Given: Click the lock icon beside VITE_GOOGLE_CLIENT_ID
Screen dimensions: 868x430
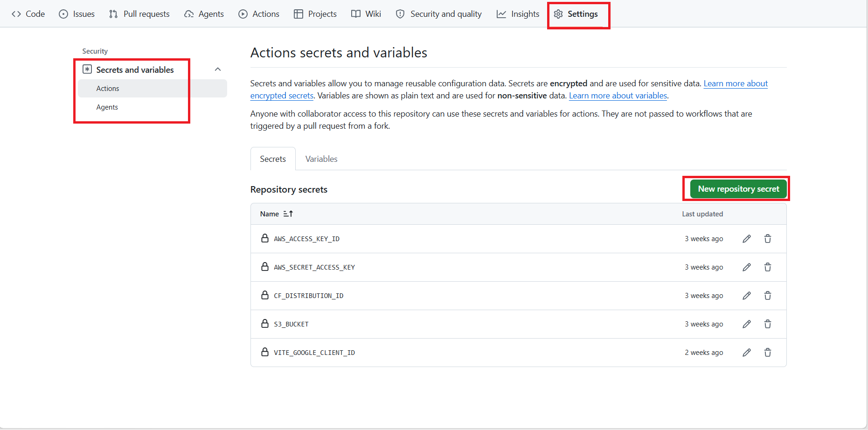Looking at the screenshot, I should (265, 352).
